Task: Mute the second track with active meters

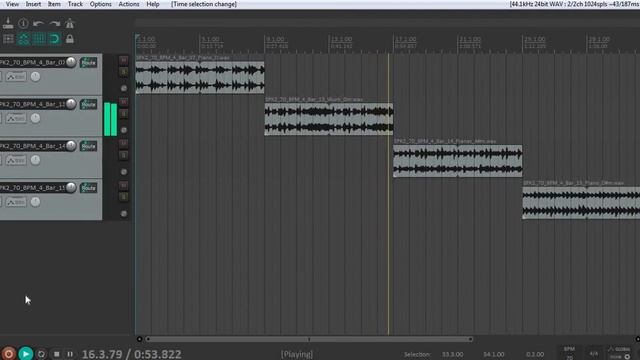Action: click(x=123, y=102)
